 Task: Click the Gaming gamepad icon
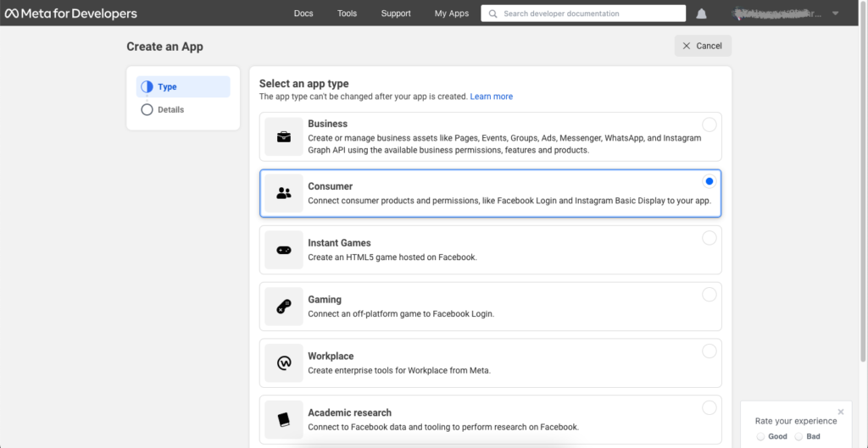point(284,307)
